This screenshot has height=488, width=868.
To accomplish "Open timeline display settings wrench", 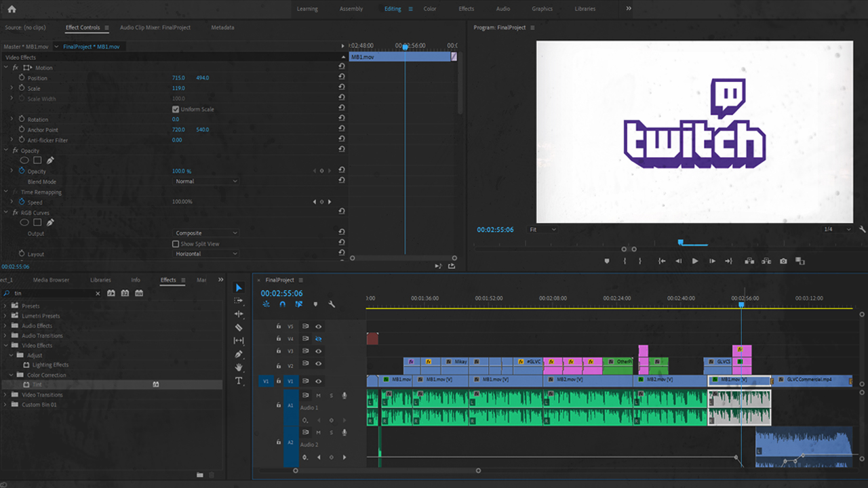I will coord(332,304).
